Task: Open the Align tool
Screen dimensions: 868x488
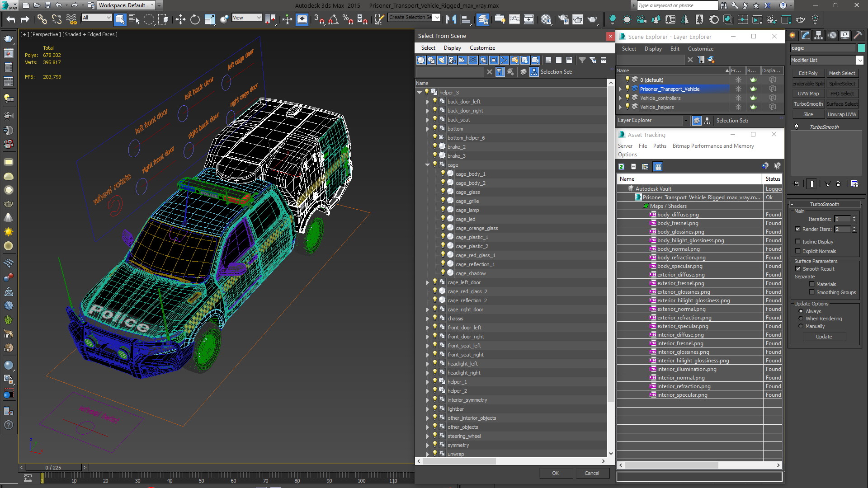Action: (465, 19)
